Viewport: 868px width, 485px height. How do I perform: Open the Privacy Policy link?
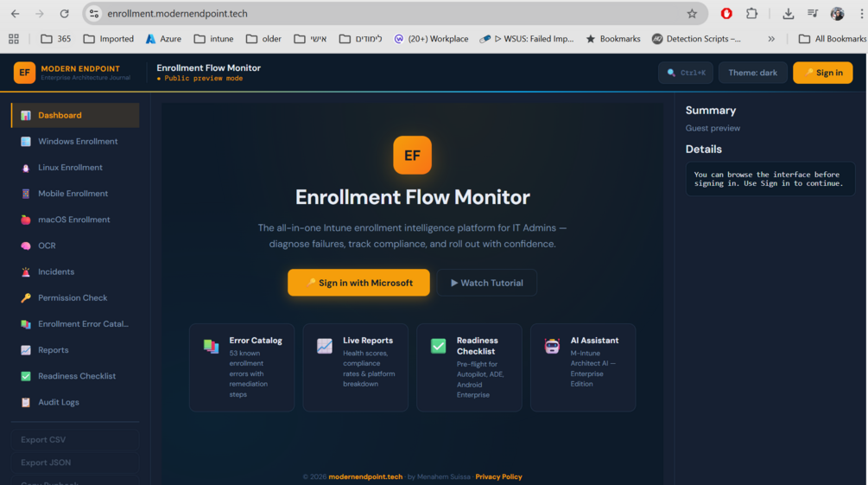pos(498,476)
